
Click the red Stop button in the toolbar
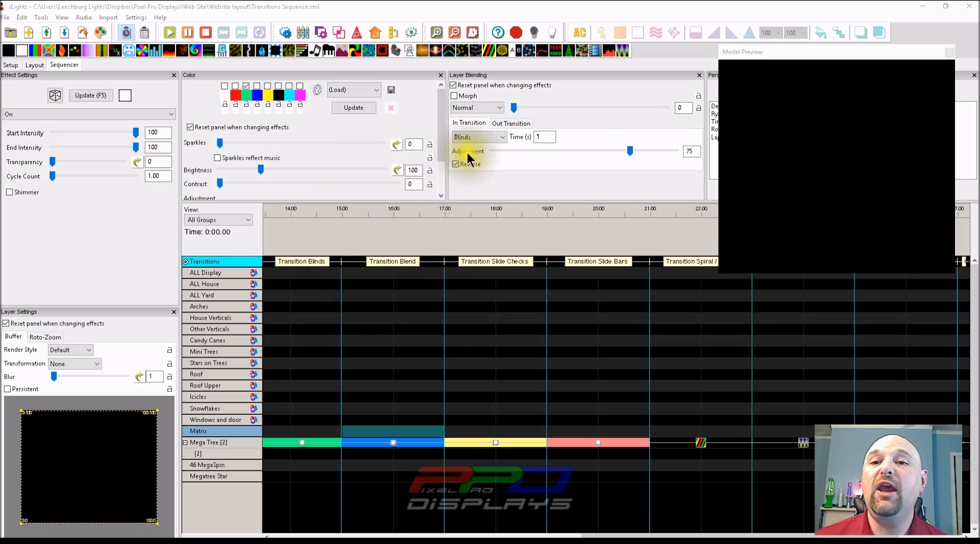pos(206,33)
